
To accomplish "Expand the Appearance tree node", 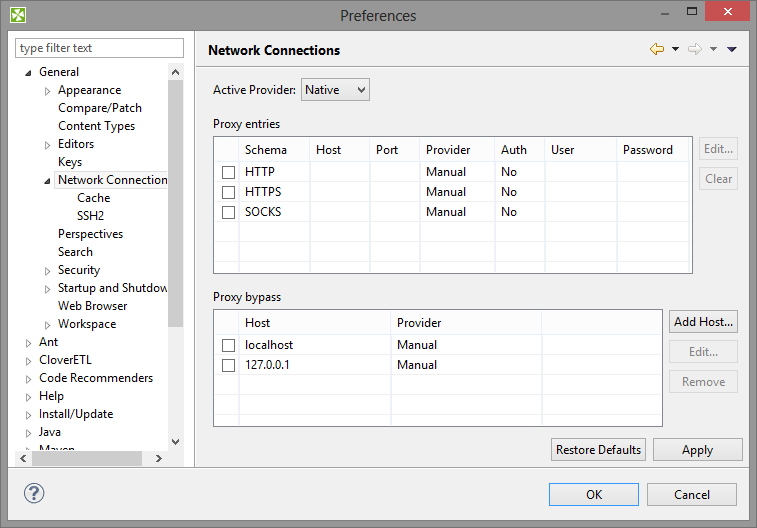I will pos(47,91).
